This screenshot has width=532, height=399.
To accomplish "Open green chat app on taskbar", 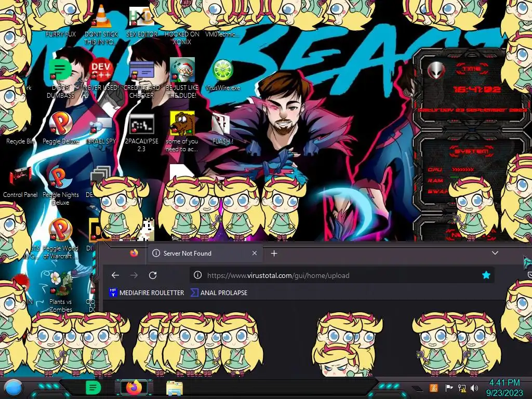I will click(x=93, y=388).
